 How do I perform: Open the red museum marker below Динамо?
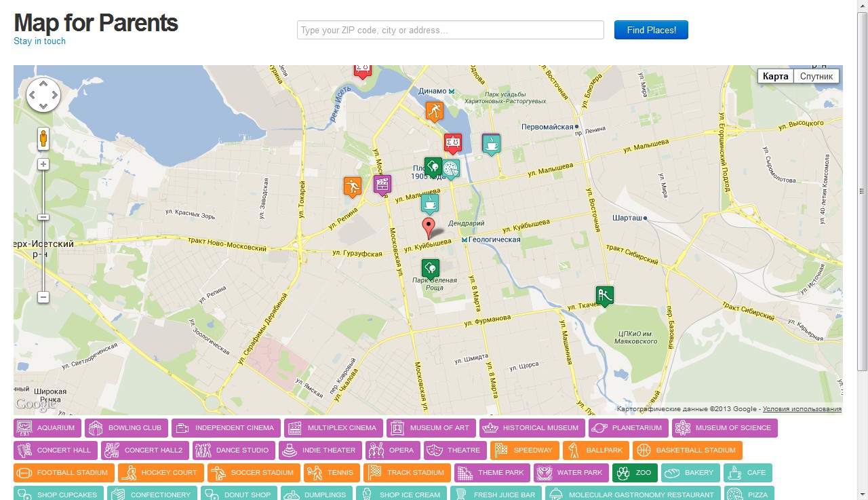453,144
